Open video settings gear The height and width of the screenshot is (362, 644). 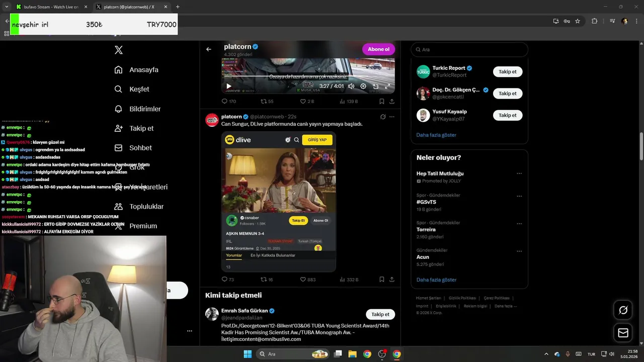(x=363, y=86)
